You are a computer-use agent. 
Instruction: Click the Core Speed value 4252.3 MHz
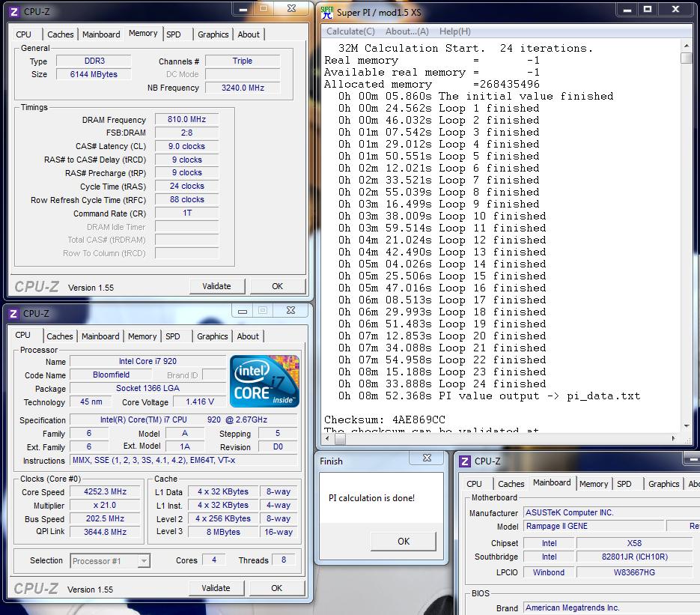106,491
